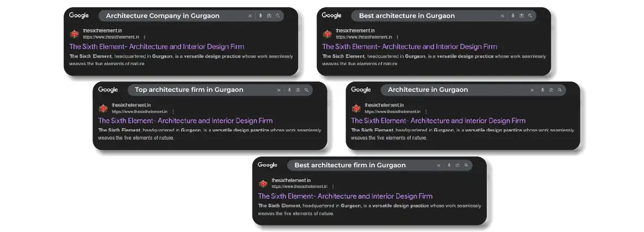Click magnifier in 'Best architecture in Gurgaon' search
Screen dimensions: 644x232
pyautogui.click(x=530, y=16)
